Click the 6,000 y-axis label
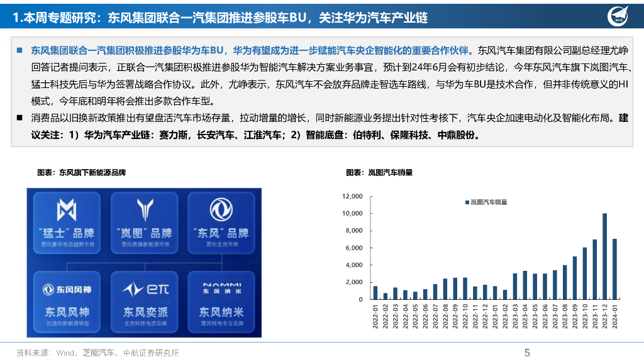This screenshot has height=362, width=644. 354,248
